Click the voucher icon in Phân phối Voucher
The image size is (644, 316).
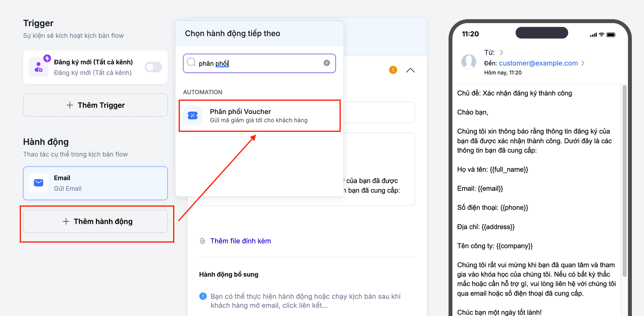[x=193, y=116]
